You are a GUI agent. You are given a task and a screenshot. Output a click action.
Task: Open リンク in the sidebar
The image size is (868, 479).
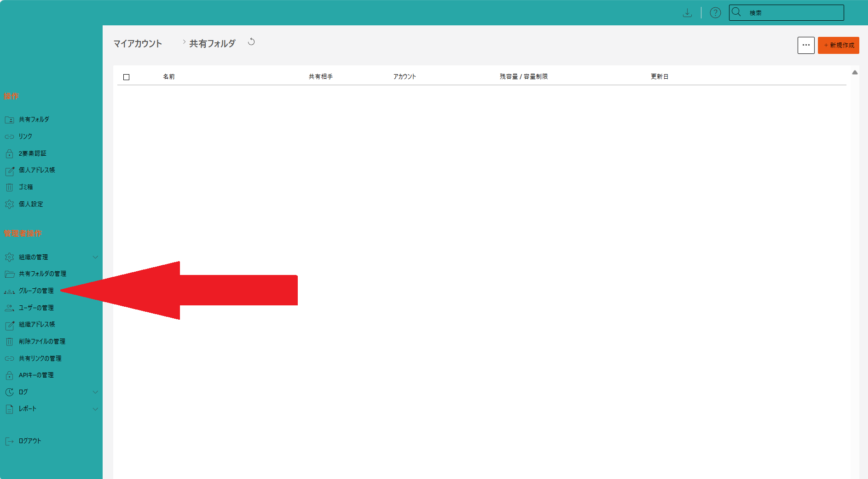pos(25,136)
